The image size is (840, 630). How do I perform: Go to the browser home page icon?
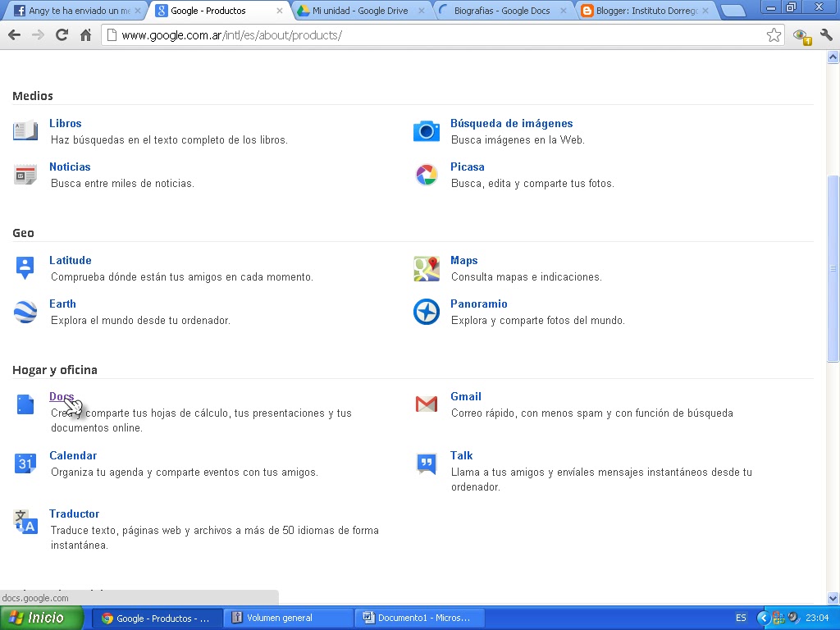click(x=85, y=35)
